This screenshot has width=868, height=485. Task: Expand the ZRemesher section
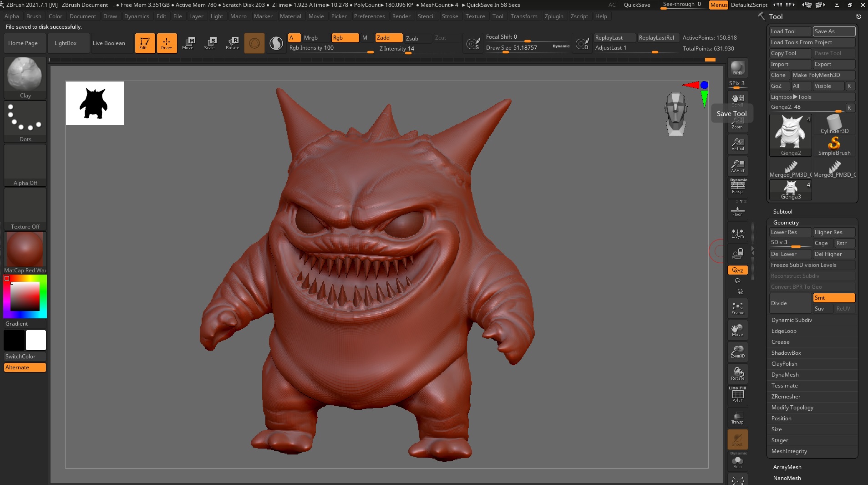click(786, 397)
